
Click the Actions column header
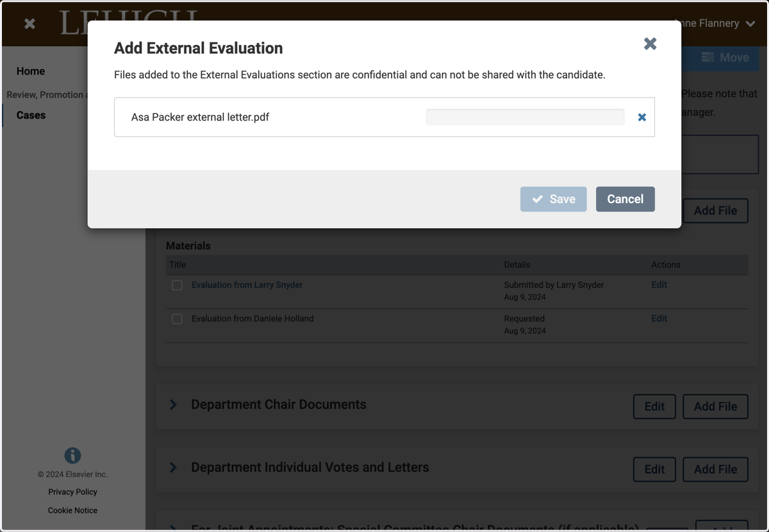(x=666, y=265)
